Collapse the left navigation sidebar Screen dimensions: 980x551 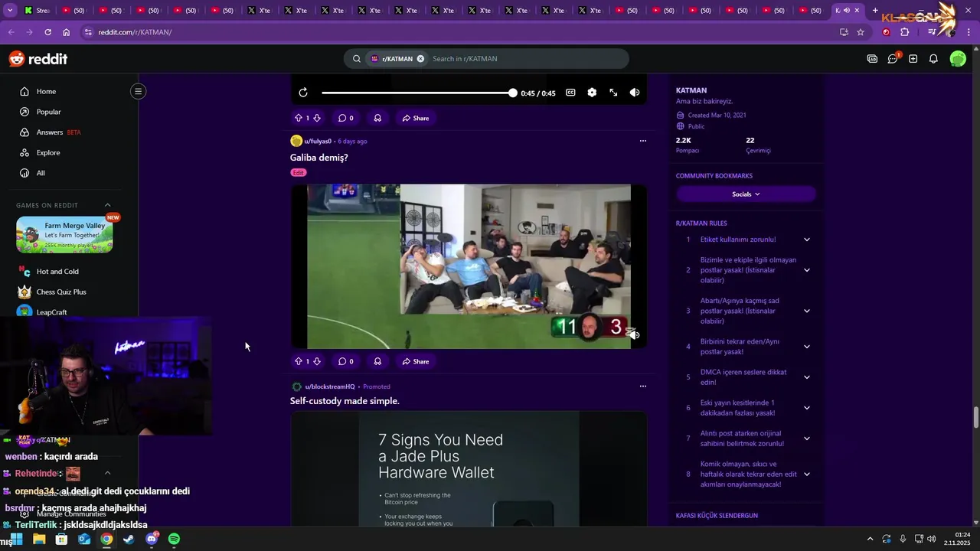[x=138, y=91]
